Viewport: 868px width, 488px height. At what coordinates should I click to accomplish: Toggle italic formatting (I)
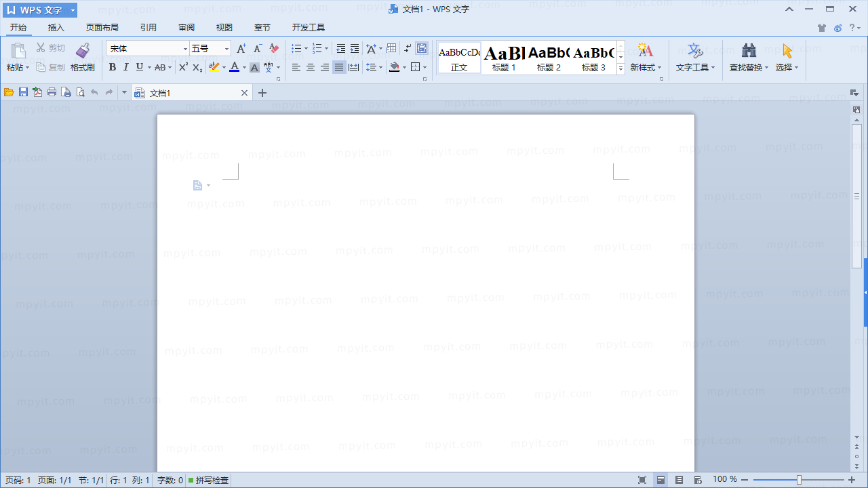[125, 67]
